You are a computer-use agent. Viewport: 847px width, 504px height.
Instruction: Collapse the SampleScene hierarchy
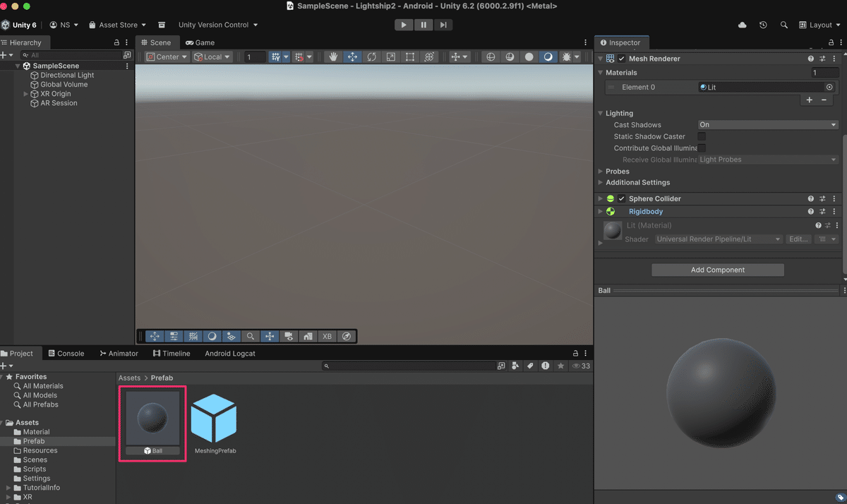click(x=16, y=65)
